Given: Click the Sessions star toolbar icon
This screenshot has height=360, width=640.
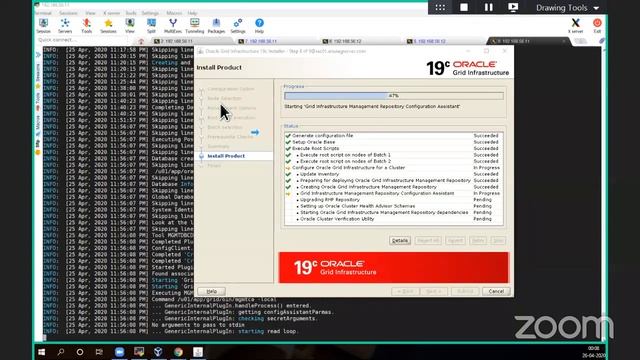Looking at the screenshot, I should click(108, 26).
